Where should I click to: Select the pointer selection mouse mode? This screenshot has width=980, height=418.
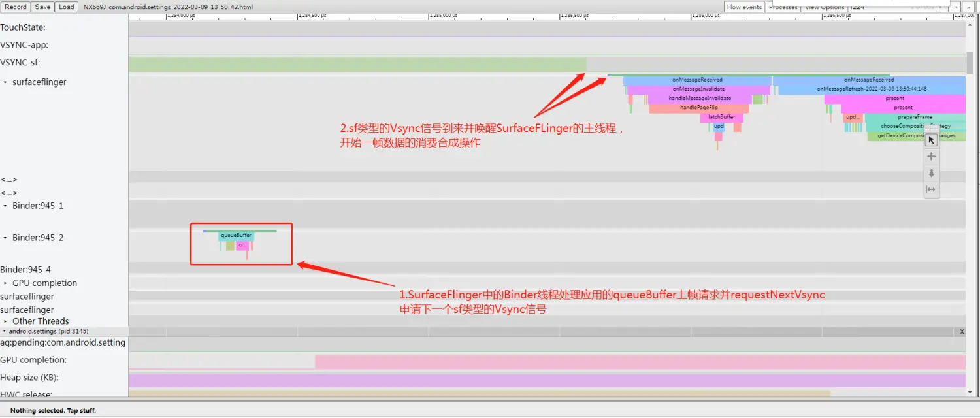tap(932, 140)
